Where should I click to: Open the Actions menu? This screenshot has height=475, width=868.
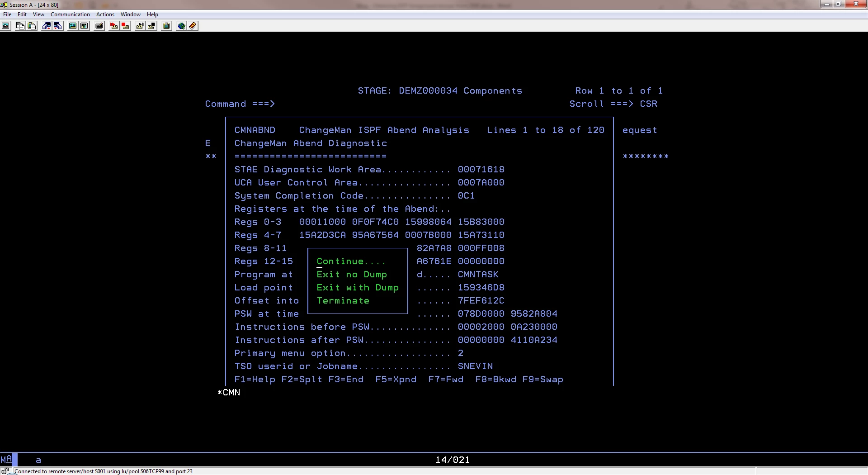coord(105,14)
